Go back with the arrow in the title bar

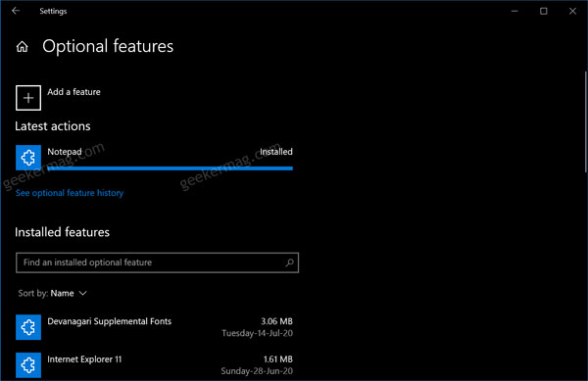pos(16,11)
